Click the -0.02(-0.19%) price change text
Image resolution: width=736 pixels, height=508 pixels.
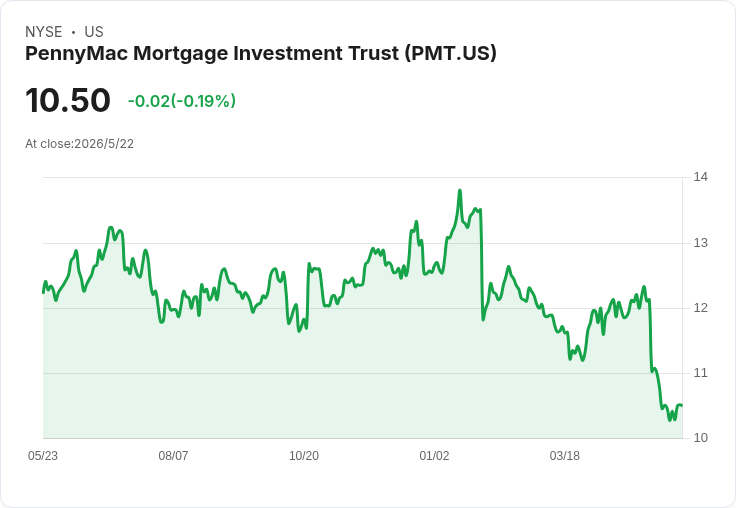pyautogui.click(x=182, y=101)
